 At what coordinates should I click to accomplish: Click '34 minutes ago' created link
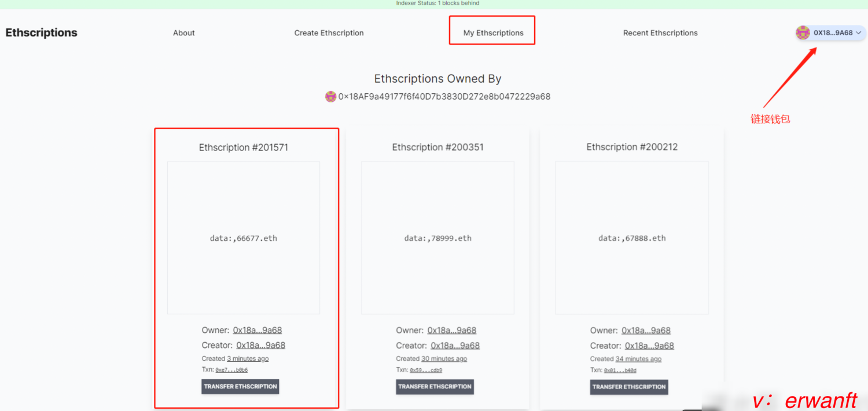[x=638, y=359]
